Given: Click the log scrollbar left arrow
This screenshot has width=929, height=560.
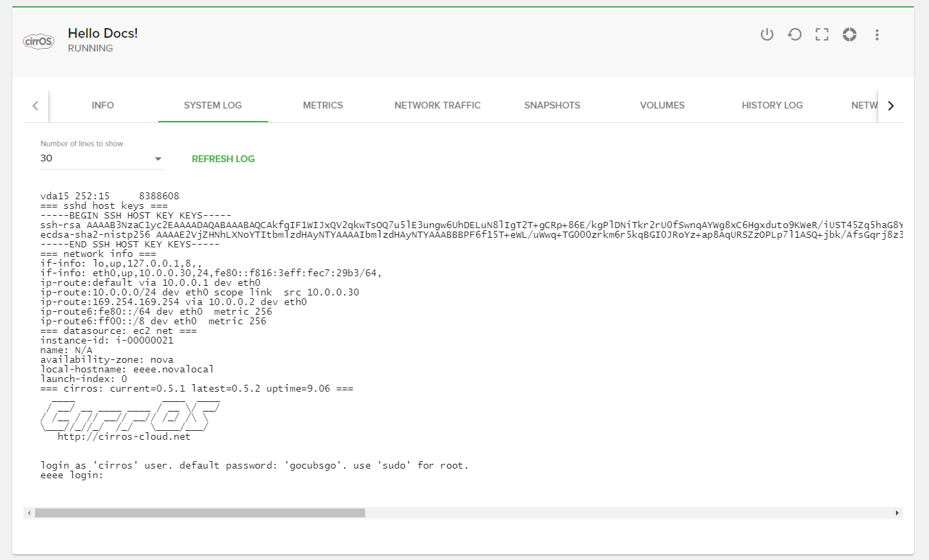Looking at the screenshot, I should (x=29, y=513).
